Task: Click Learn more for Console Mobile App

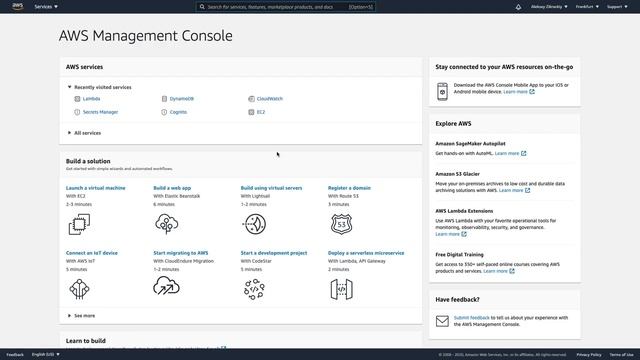Action: 516,92
